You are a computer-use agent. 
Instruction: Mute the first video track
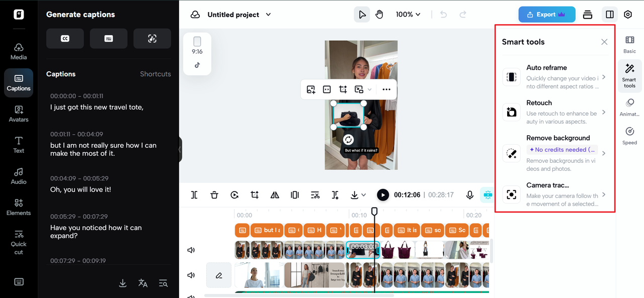[191, 250]
